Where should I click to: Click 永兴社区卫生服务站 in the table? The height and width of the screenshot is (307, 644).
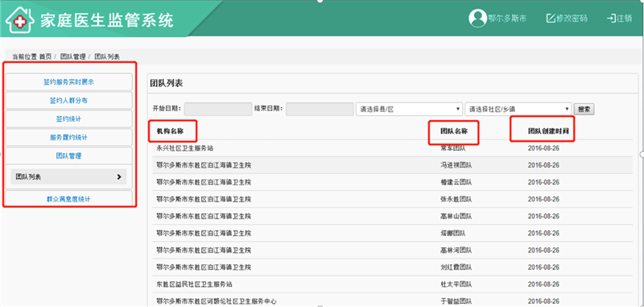click(185, 148)
